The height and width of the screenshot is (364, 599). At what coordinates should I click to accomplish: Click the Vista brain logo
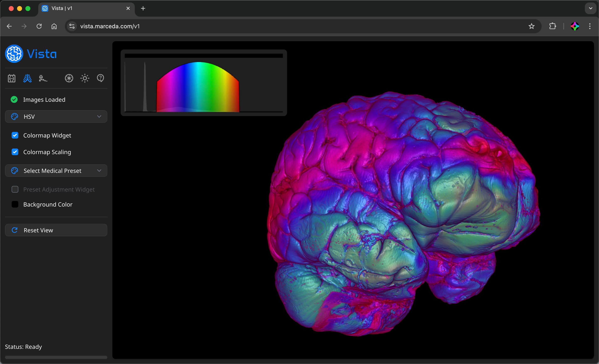point(14,53)
